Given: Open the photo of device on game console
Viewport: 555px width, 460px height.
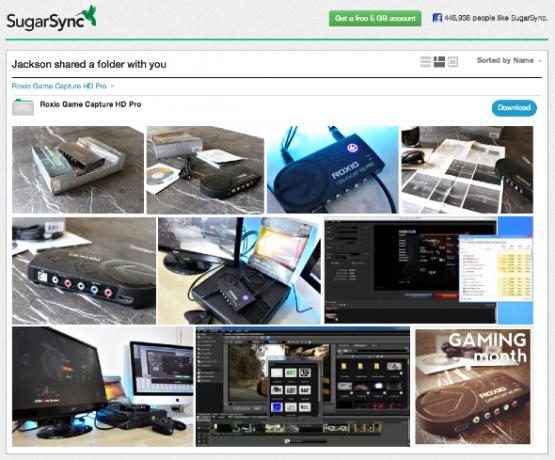Looking at the screenshot, I should coord(240,270).
